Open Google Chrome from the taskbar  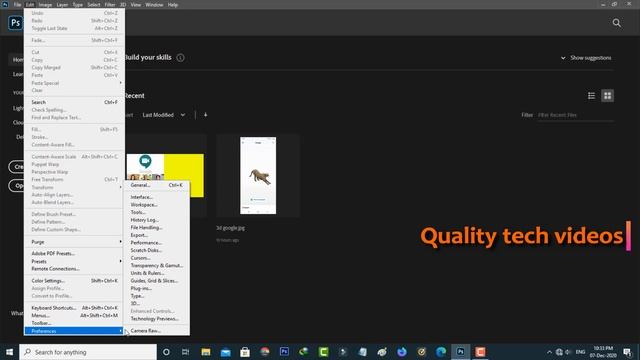[x=264, y=352]
